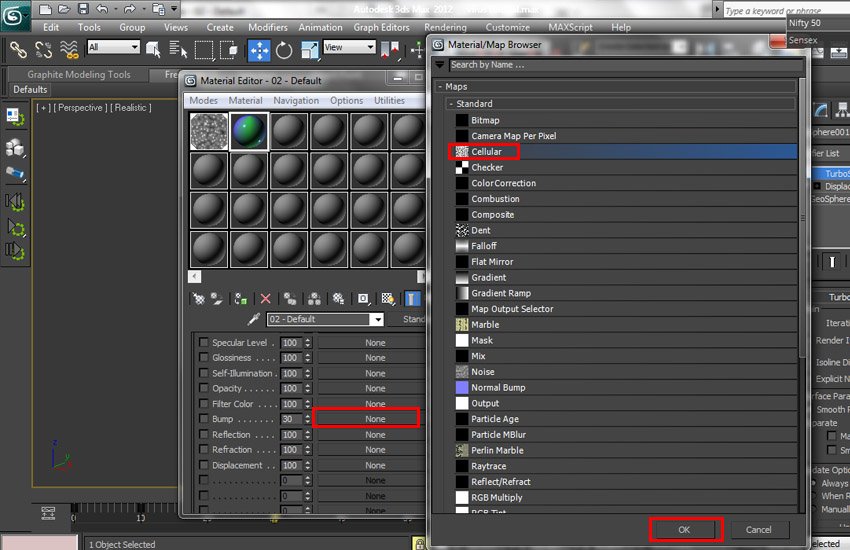Click the Select by Name icon
The width and height of the screenshot is (850, 550).
pyautogui.click(x=178, y=49)
